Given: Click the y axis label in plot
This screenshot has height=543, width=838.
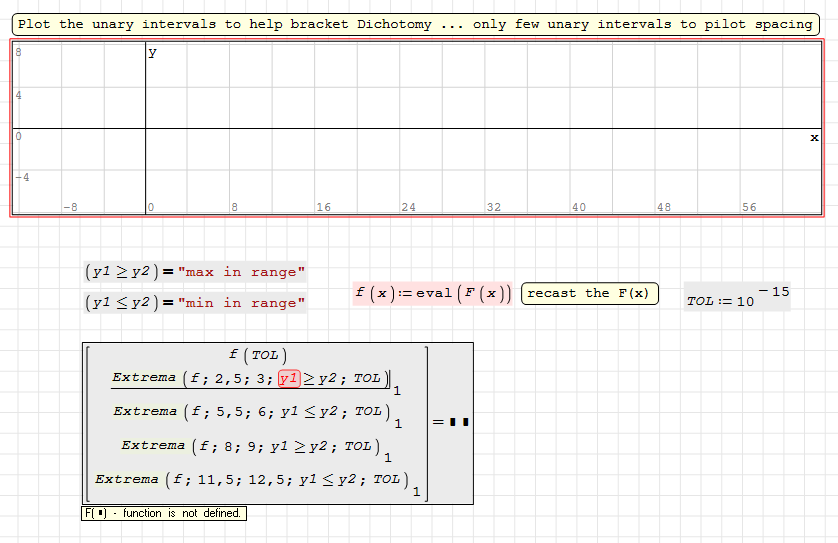Looking at the screenshot, I should tap(152, 53).
